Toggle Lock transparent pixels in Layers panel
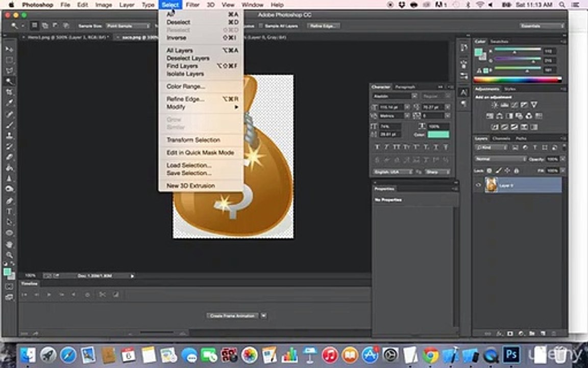 489,171
